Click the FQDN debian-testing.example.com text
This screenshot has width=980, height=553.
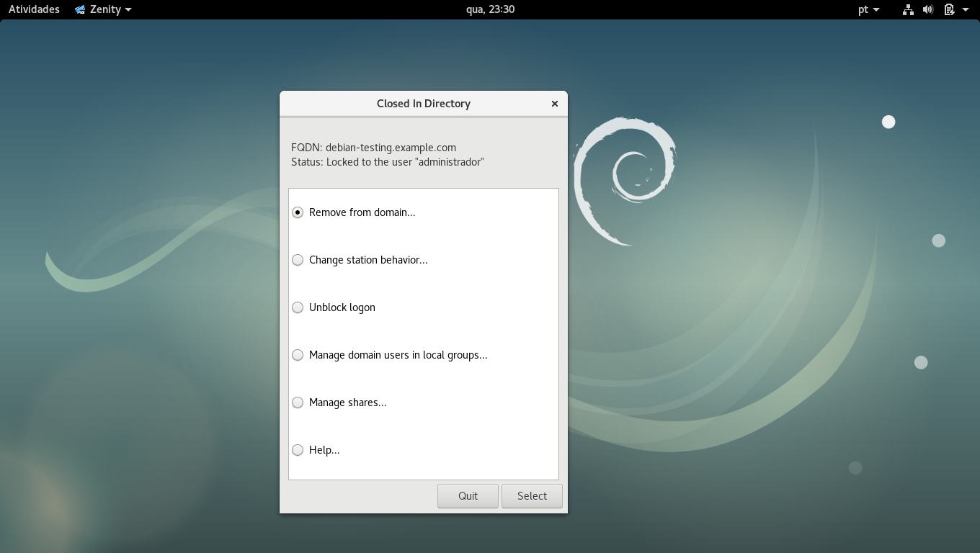pos(373,148)
